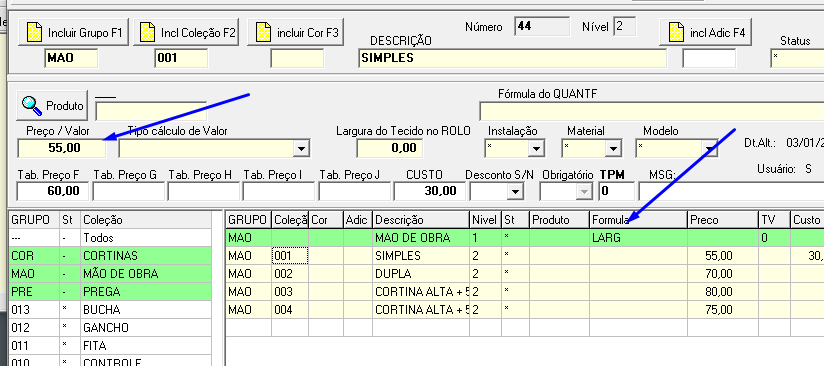Click the Número field showing 44
This screenshot has height=366, width=824.
542,26
